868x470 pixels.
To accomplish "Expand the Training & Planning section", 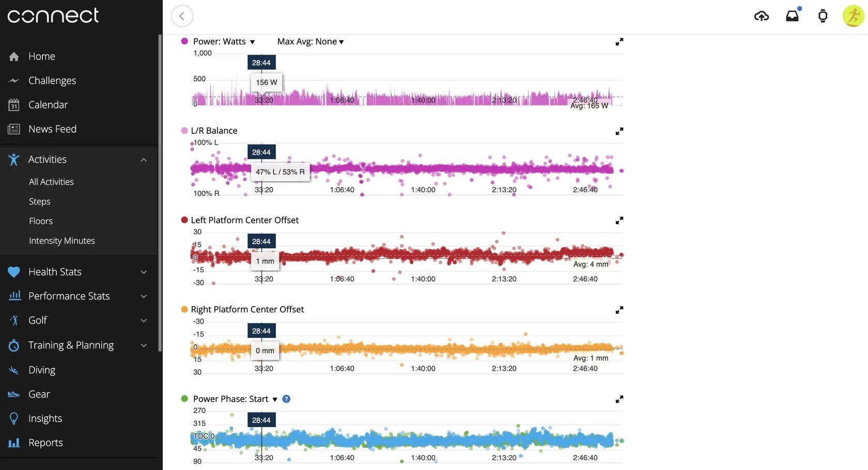I will (x=144, y=345).
